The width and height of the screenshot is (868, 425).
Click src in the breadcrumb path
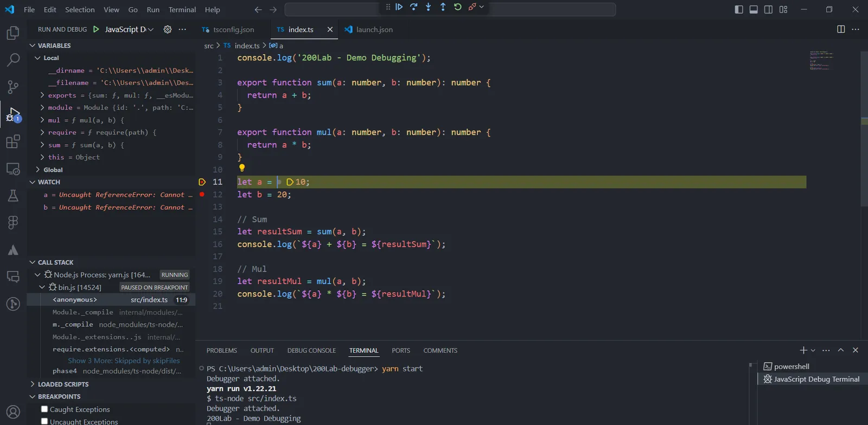click(209, 46)
